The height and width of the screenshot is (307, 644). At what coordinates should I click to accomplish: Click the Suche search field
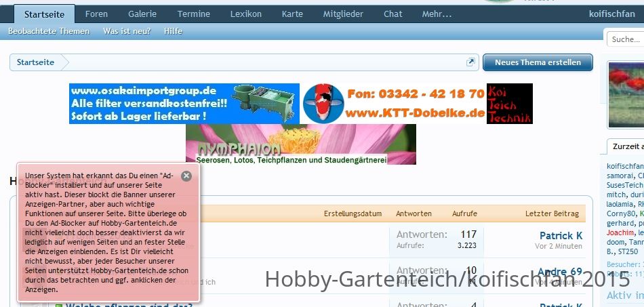point(625,39)
